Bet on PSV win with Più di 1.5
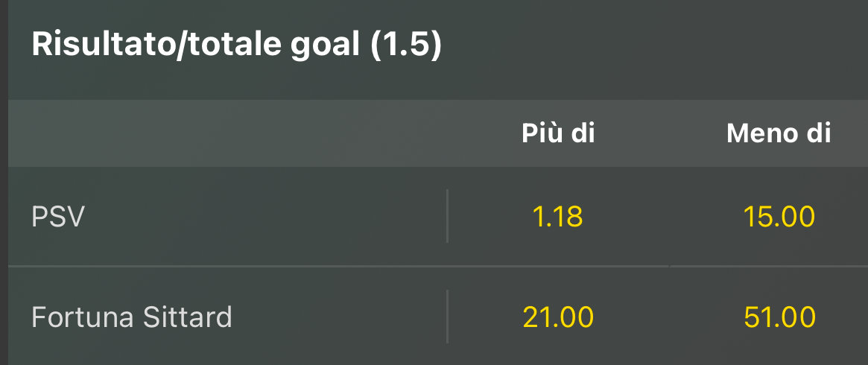 click(x=557, y=217)
